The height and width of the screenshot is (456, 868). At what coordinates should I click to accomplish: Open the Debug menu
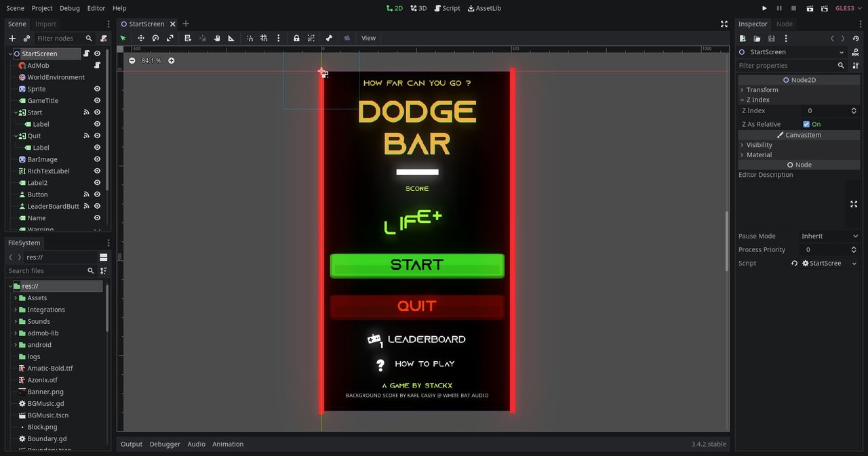[69, 8]
